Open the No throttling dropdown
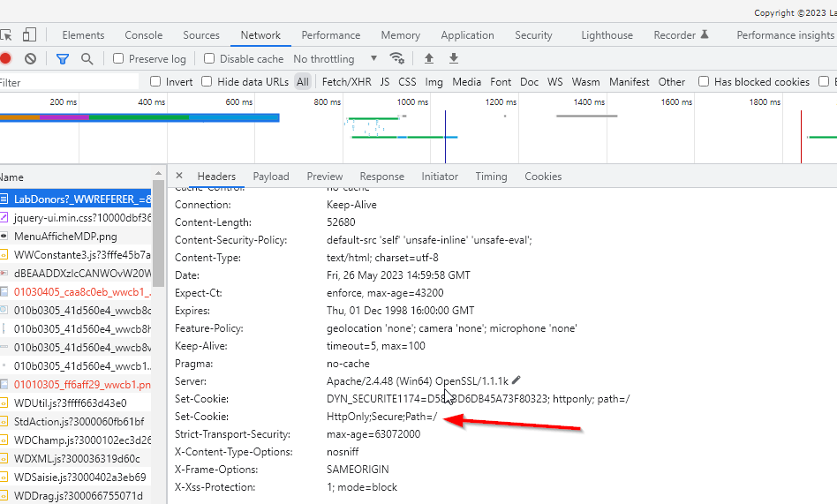The height and width of the screenshot is (504, 837). tap(336, 59)
